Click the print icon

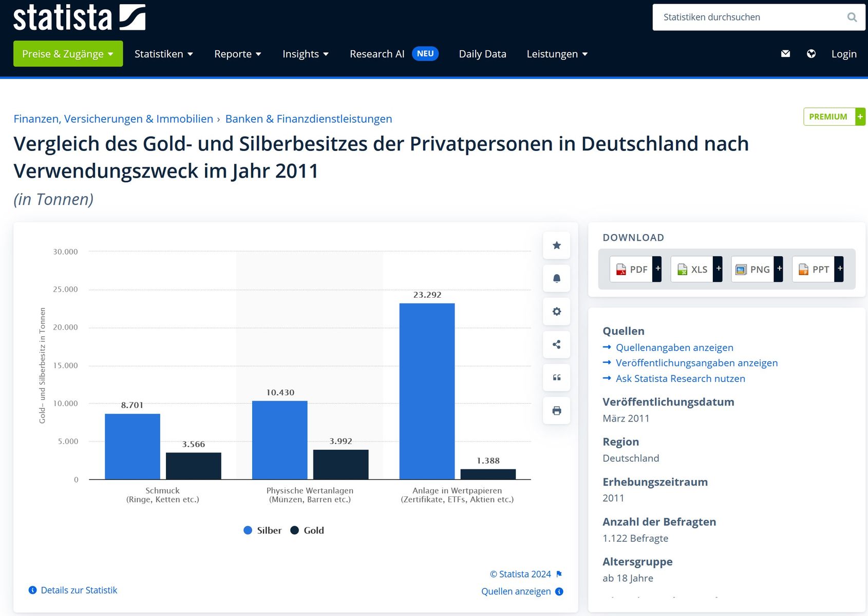(556, 411)
